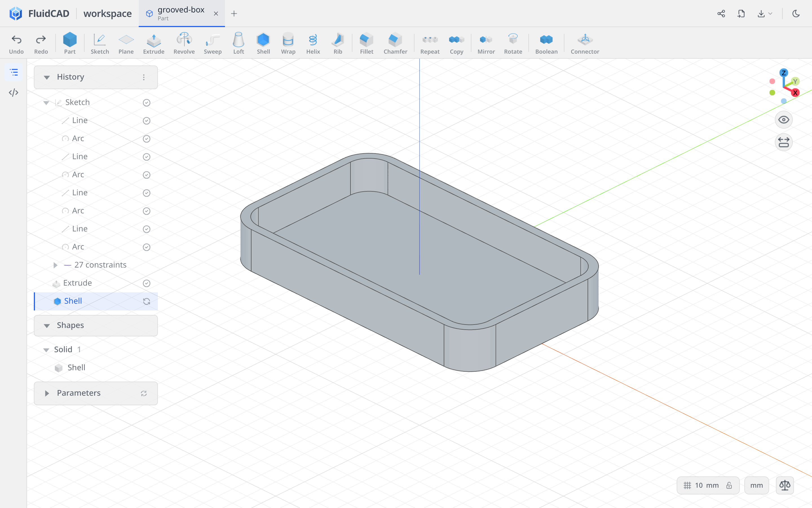The image size is (812, 508).
Task: Select the Sweep tool
Action: (x=213, y=43)
